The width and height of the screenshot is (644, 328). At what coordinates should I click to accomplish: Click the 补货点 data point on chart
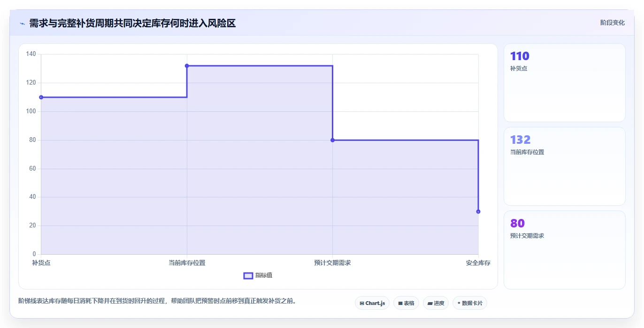[x=41, y=97]
